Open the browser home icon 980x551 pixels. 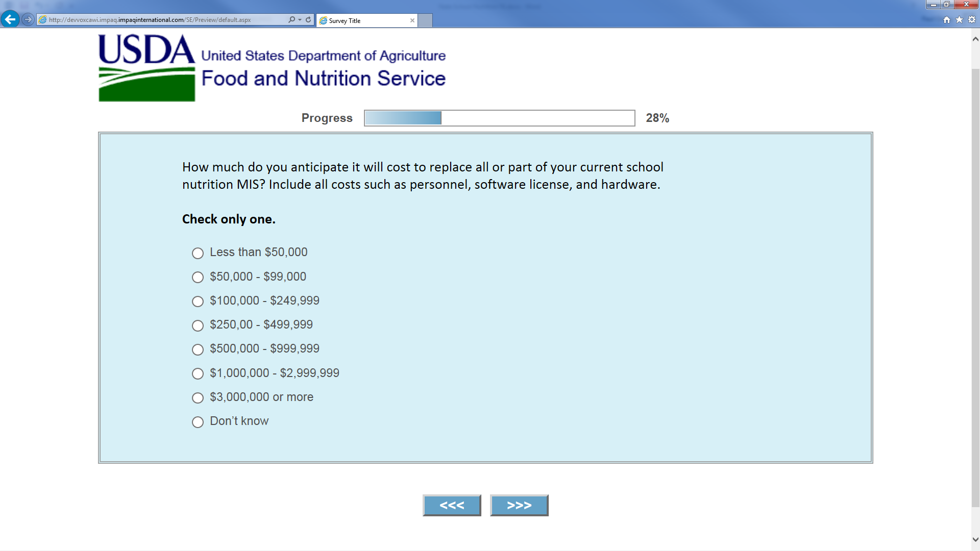947,19
